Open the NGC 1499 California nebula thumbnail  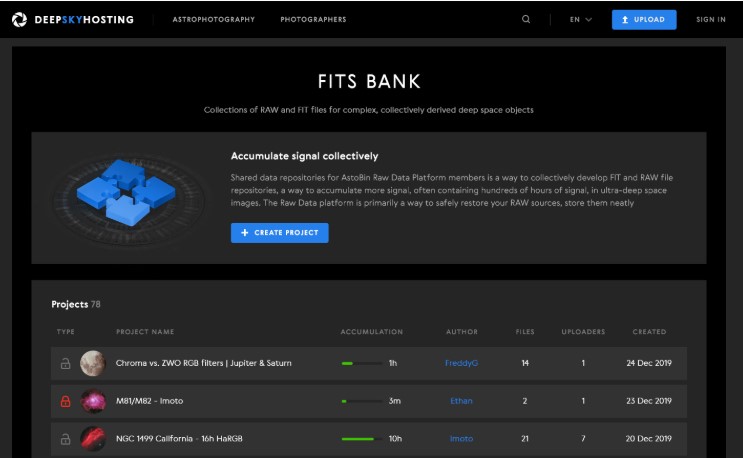point(93,439)
